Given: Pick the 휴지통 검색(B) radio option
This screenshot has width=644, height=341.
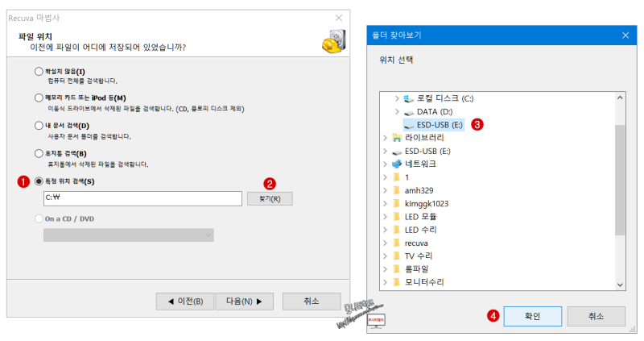Looking at the screenshot, I should pos(39,153).
